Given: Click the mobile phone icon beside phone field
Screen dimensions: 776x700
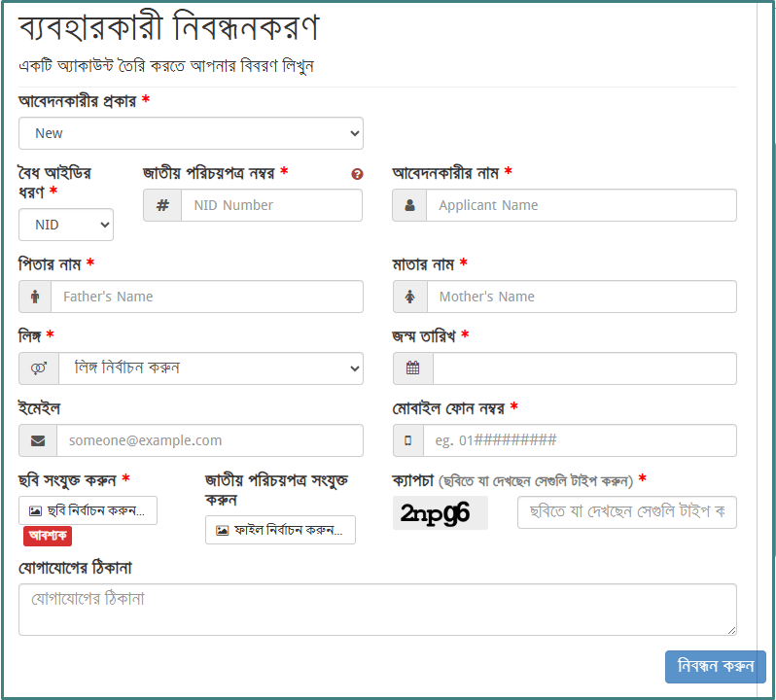Looking at the screenshot, I should pyautogui.click(x=408, y=440).
